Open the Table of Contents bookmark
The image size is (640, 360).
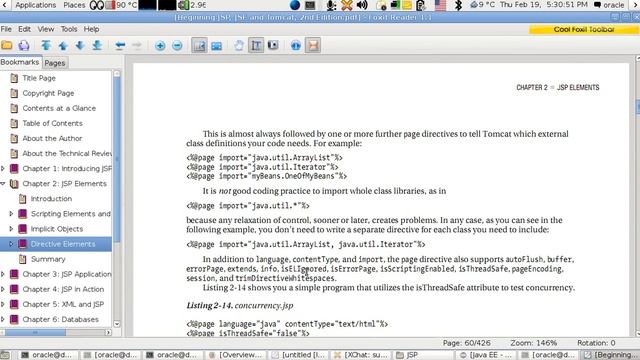[x=52, y=123]
